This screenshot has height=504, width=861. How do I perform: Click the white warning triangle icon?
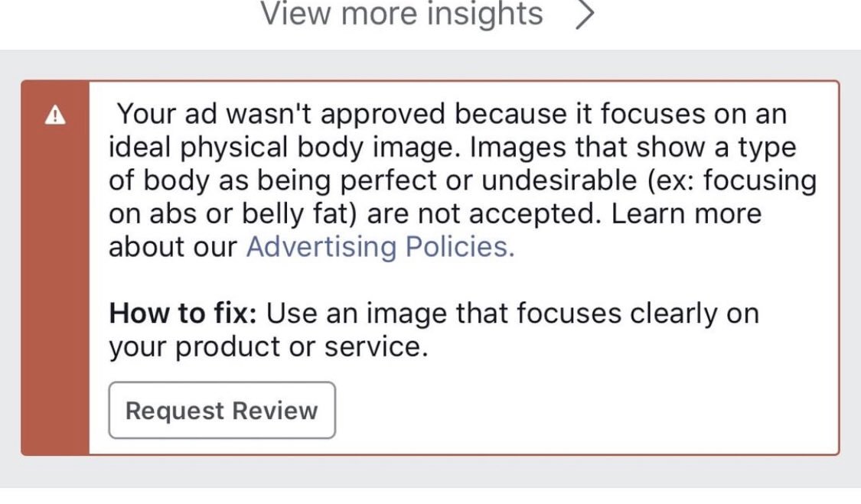(x=54, y=115)
